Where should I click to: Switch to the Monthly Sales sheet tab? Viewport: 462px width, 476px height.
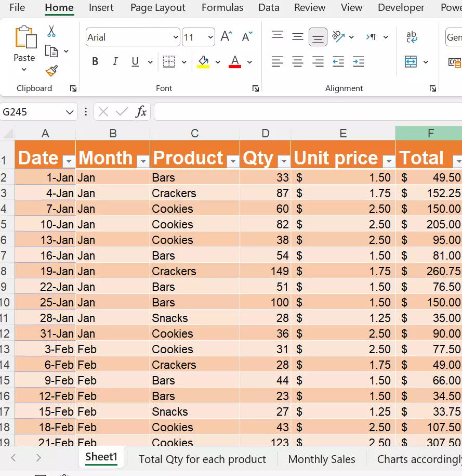click(321, 459)
